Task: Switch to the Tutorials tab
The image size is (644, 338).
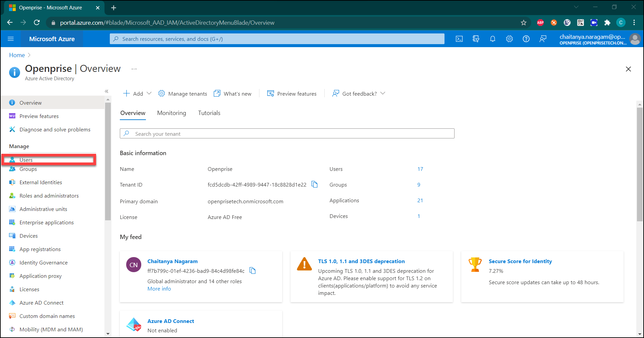Action: pos(209,113)
